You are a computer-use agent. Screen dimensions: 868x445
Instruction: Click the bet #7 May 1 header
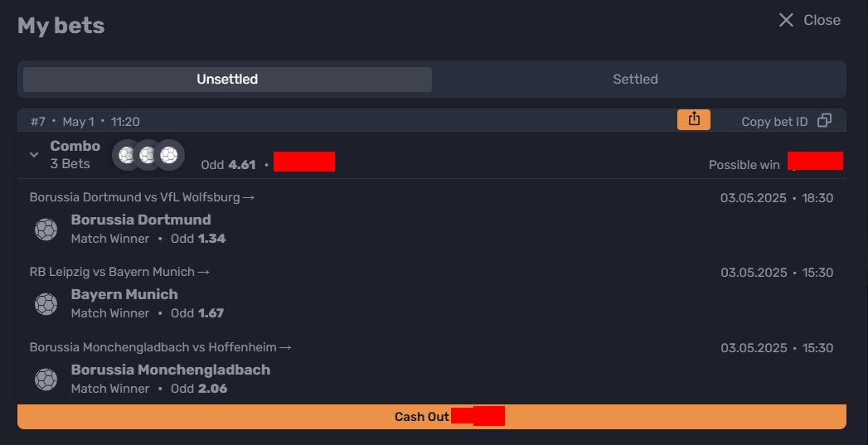(85, 122)
